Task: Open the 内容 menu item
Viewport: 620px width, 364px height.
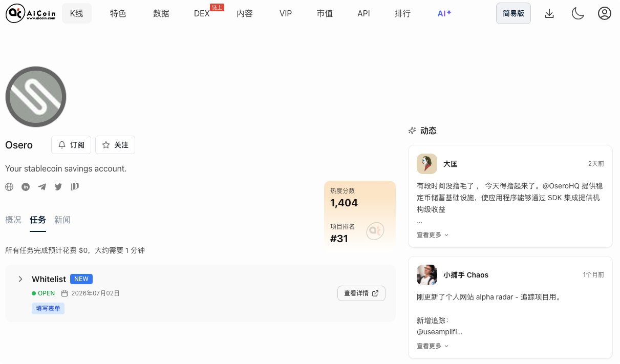Action: 245,13
